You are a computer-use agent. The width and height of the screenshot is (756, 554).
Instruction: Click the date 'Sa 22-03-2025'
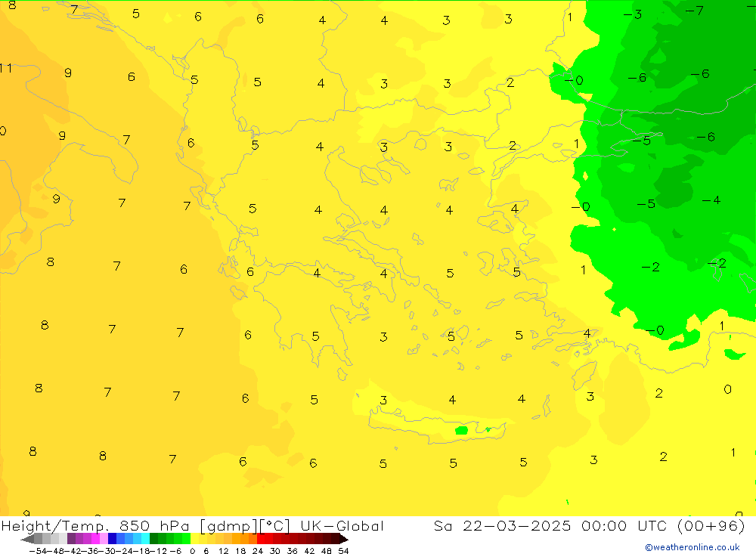pyautogui.click(x=502, y=526)
